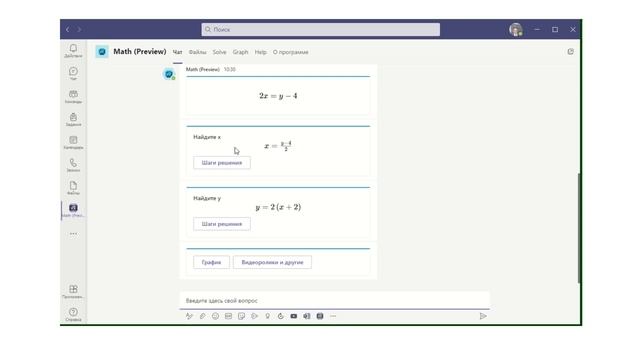Click Шаги решения under Найдите y
640x360 pixels.
[x=222, y=224]
